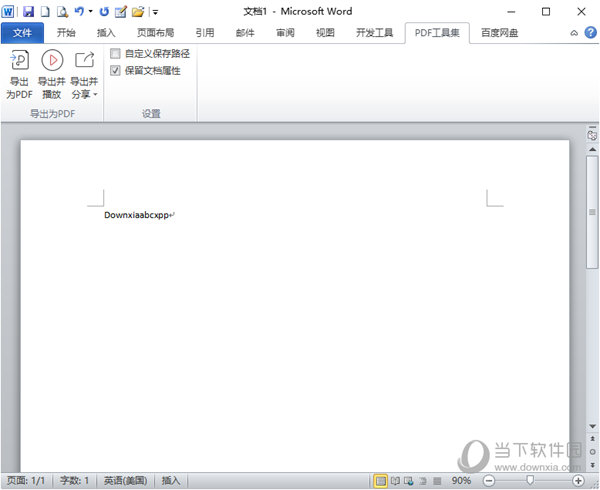The width and height of the screenshot is (600, 490).
Task: Toggle 插入 insert mode in status bar
Action: [x=170, y=480]
